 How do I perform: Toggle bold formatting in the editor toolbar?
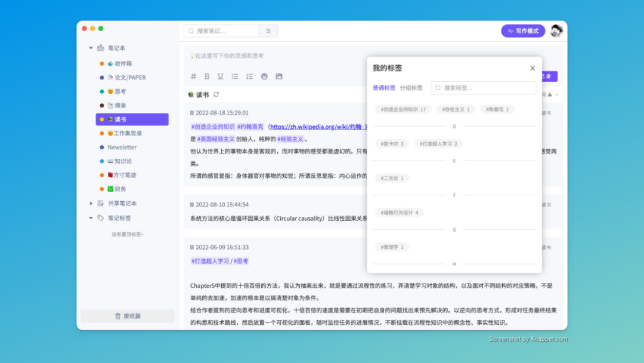point(207,76)
